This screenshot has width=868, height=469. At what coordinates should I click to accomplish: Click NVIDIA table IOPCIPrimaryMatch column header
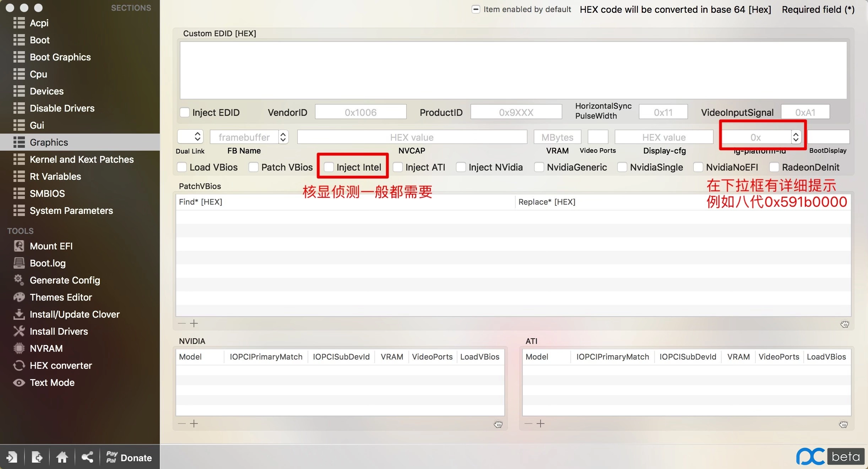click(x=266, y=357)
